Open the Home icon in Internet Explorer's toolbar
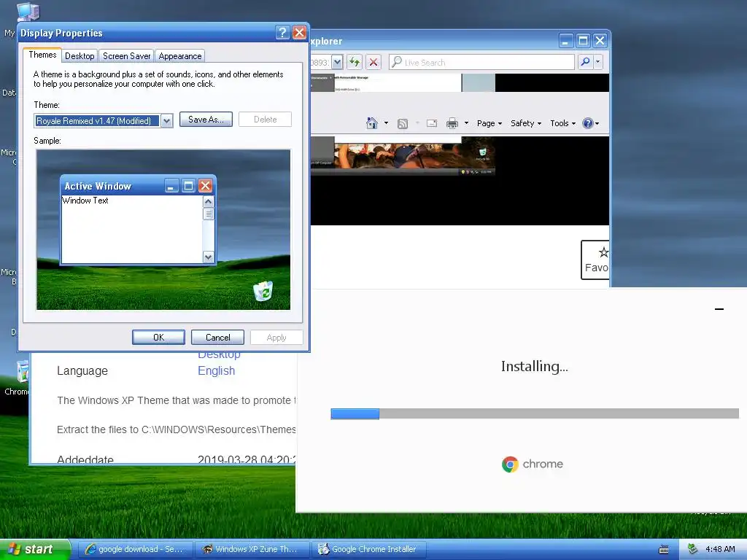Viewport: 747px width, 560px height. (371, 123)
